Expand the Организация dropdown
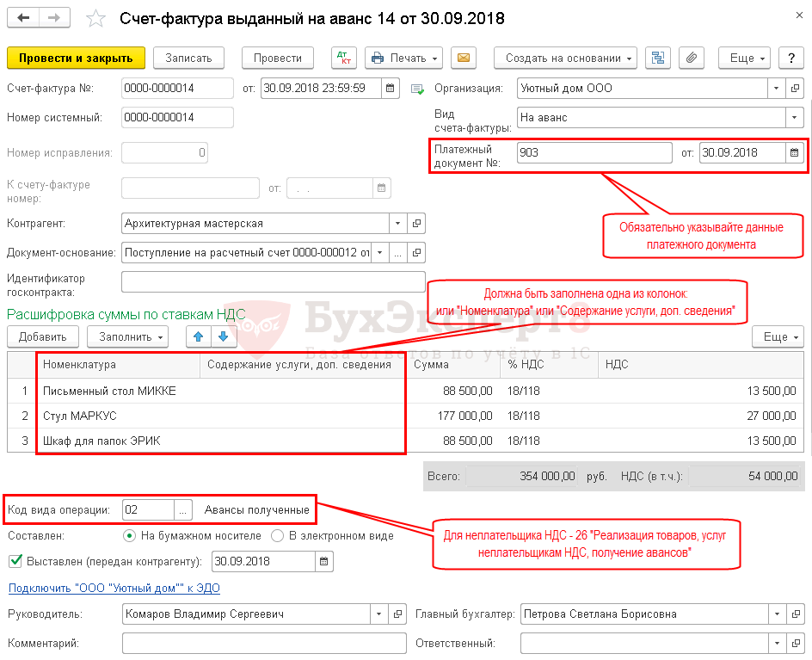This screenshot has width=812, height=660. 777,88
